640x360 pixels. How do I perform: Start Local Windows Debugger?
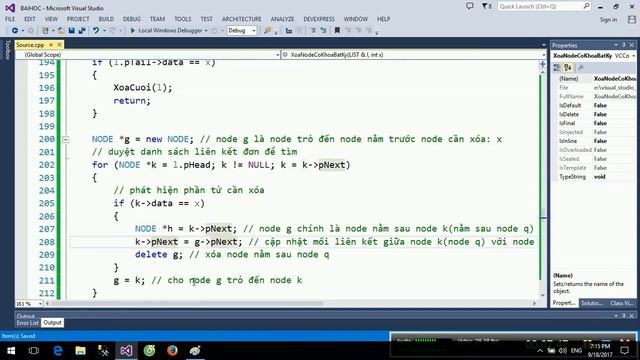point(166,31)
